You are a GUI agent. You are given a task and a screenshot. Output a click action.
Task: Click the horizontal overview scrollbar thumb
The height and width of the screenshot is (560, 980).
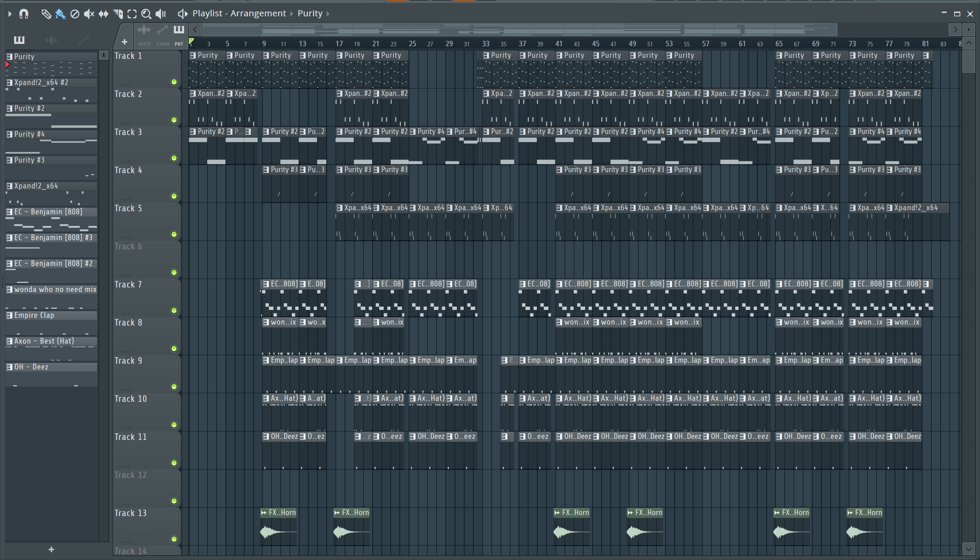pos(520,29)
